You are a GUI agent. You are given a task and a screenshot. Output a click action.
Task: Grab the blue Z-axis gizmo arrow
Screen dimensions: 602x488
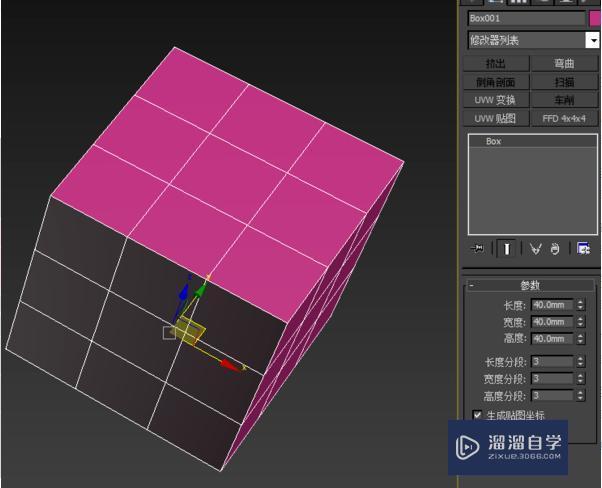click(184, 293)
